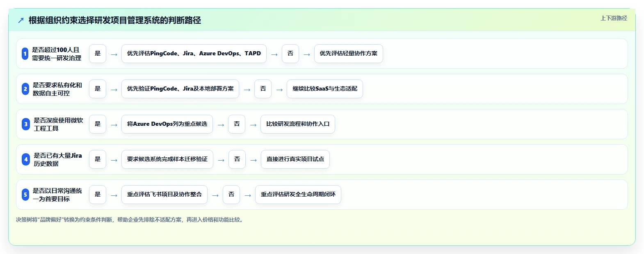Image resolution: width=644 pixels, height=254 pixels.
Task: Open 重点评估研发全生命周期闭环 box
Action: (298, 195)
